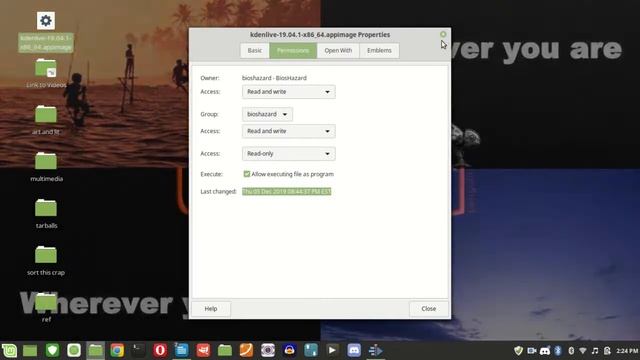
Task: Click the show desktop green panel icon
Action: click(x=30, y=350)
